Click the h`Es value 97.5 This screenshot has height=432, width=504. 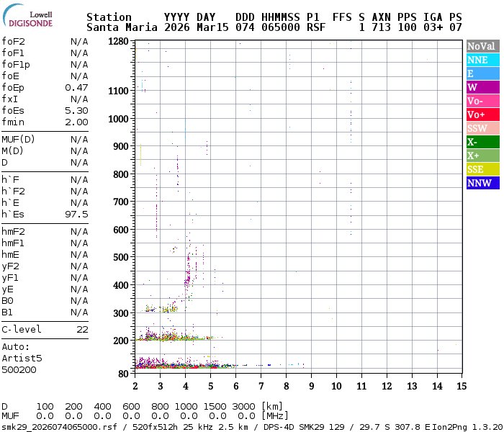[x=76, y=215]
